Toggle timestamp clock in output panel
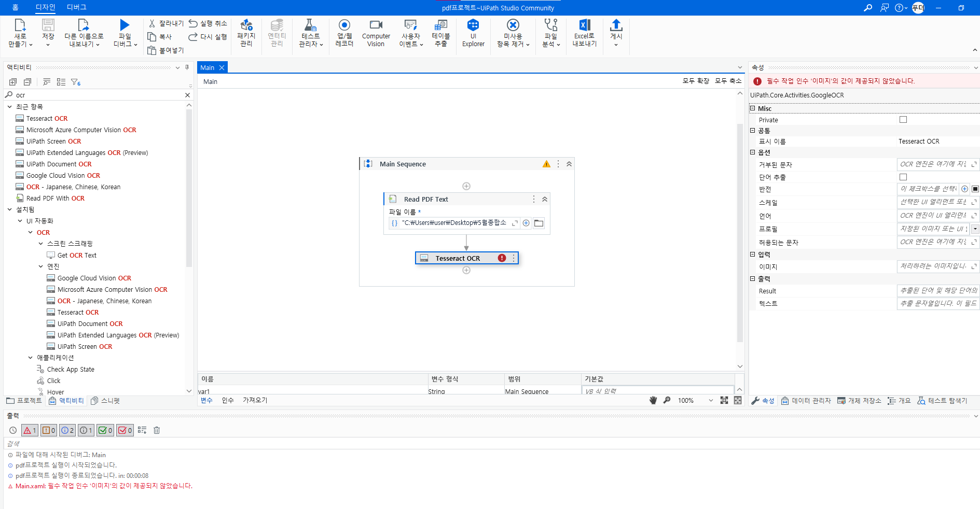Image resolution: width=980 pixels, height=509 pixels. click(13, 430)
